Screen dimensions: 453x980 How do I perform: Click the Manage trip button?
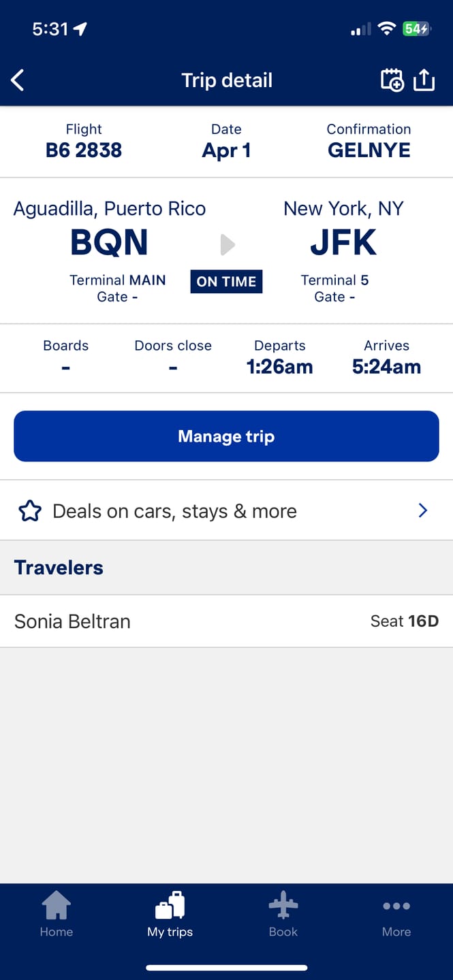(x=226, y=436)
